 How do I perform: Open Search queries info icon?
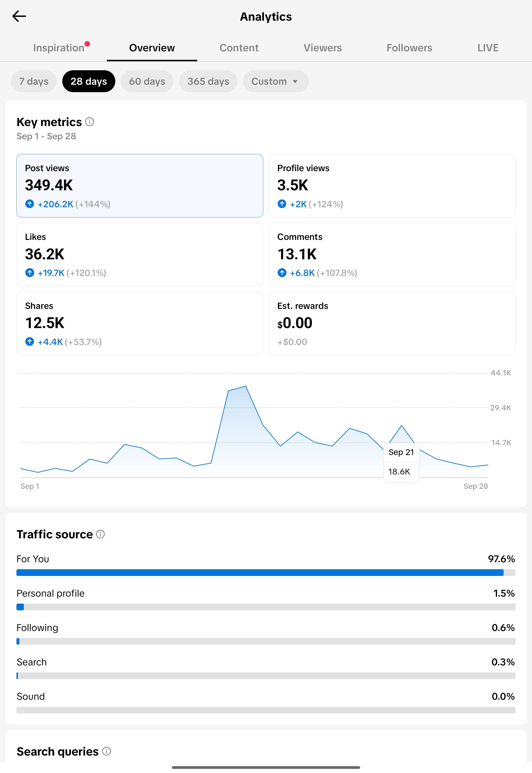(106, 751)
